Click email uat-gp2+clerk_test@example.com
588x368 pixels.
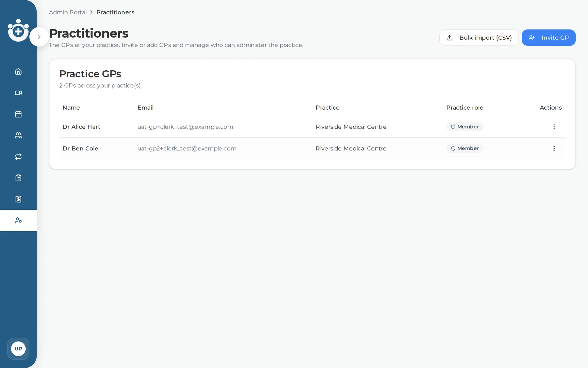tap(187, 149)
